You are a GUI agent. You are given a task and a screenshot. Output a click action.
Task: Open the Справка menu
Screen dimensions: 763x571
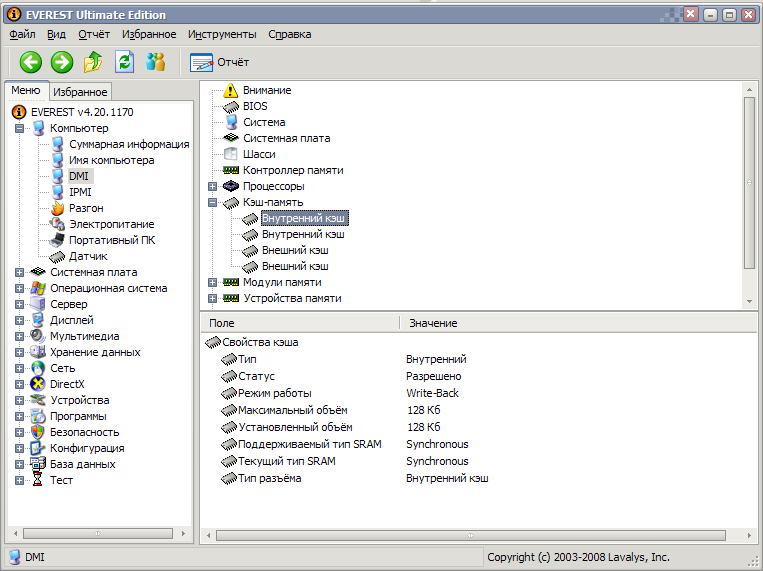pyautogui.click(x=290, y=34)
